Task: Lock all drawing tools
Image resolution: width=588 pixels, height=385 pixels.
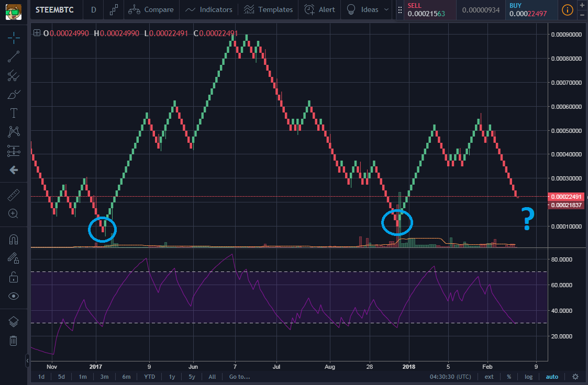Action: tap(14, 277)
